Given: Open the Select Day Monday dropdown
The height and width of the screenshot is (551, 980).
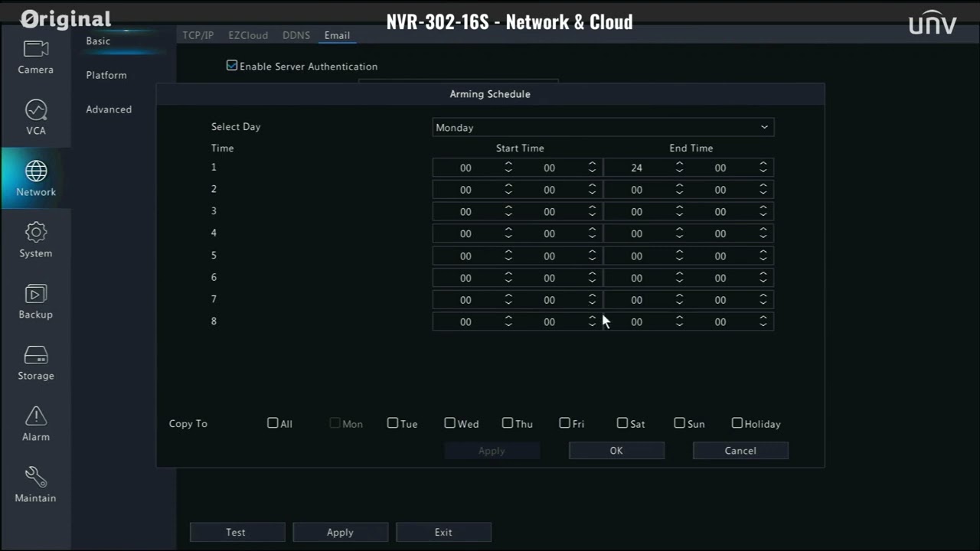Looking at the screenshot, I should point(603,128).
